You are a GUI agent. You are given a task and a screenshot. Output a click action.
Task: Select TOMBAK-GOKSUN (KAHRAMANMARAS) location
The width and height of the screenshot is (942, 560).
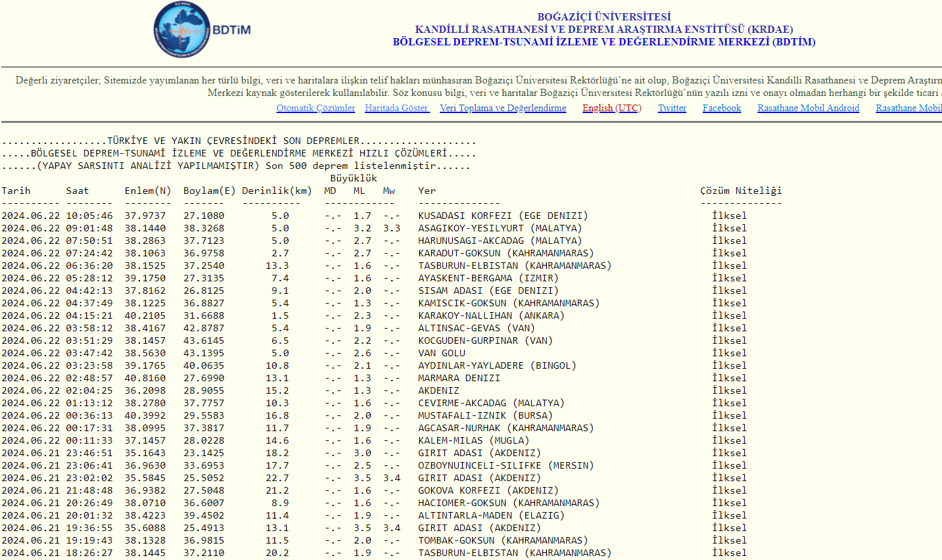(503, 540)
